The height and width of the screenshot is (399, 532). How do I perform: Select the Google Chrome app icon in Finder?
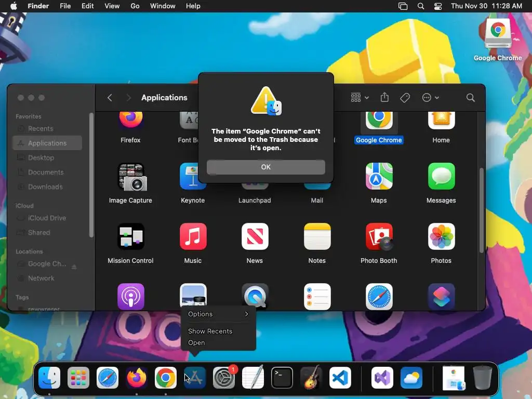(x=379, y=121)
